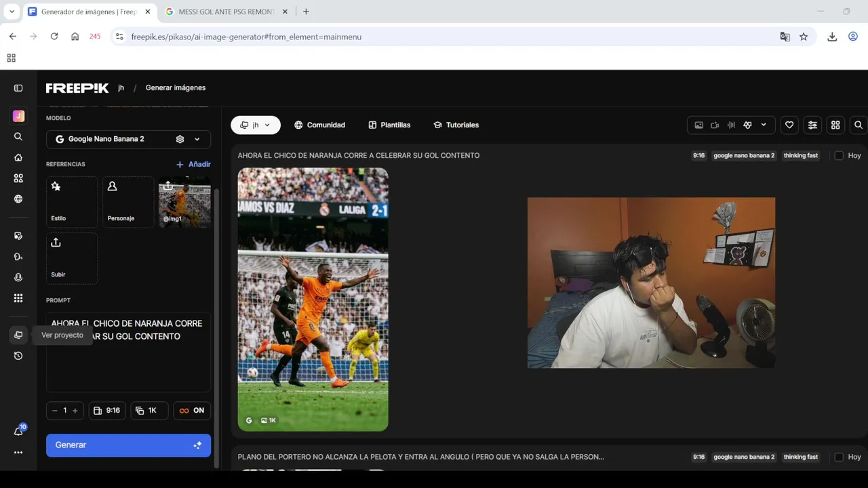Screen dimensions: 868x488
Task: Open the browser downloads icon
Action: [x=832, y=37]
